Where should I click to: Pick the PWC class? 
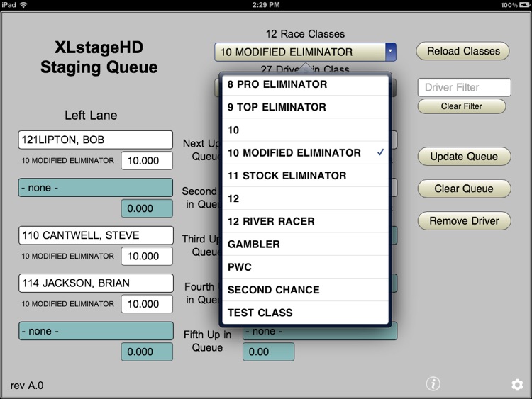pos(305,267)
